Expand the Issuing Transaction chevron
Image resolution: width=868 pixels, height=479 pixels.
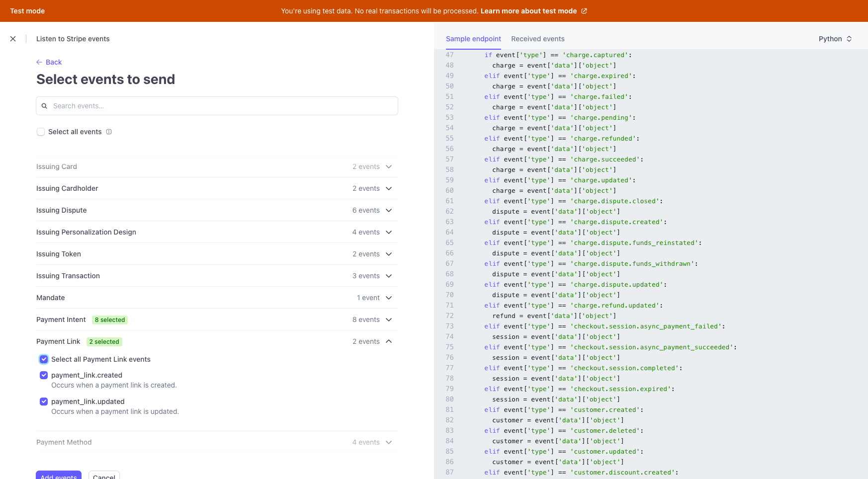tap(389, 276)
